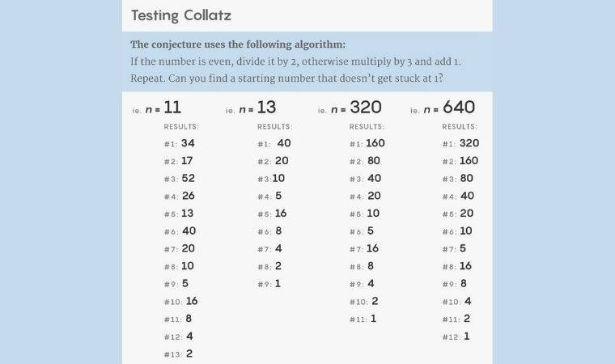Click result #13 value 2 under n = 11
615x364 pixels.
(x=189, y=353)
